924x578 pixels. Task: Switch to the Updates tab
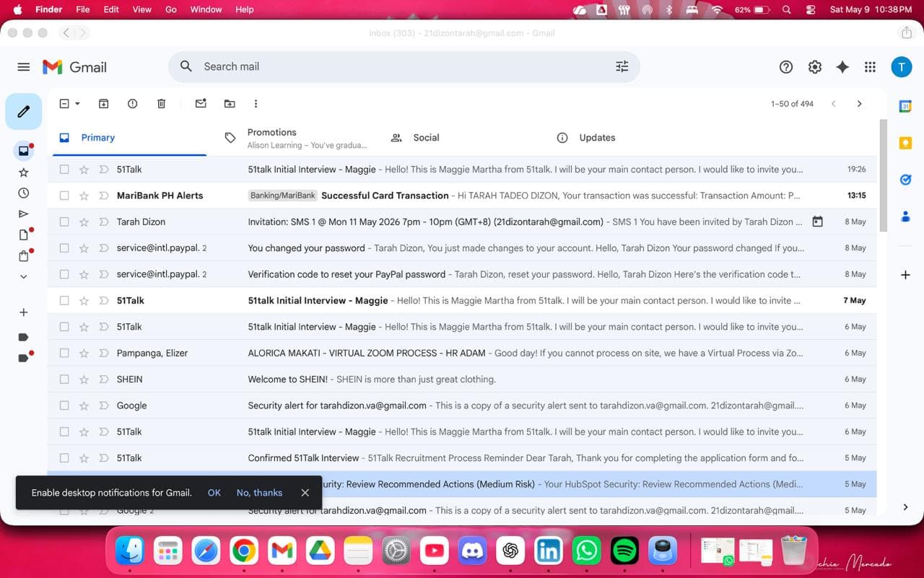(x=628, y=138)
